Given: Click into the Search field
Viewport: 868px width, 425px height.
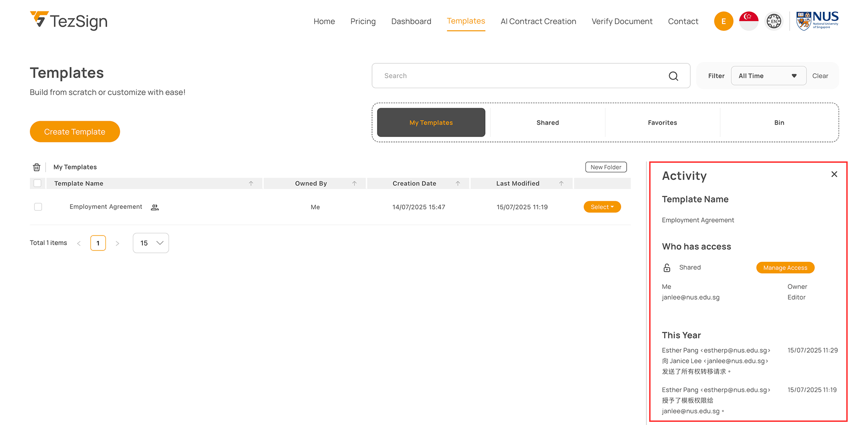Looking at the screenshot, I should (x=520, y=76).
